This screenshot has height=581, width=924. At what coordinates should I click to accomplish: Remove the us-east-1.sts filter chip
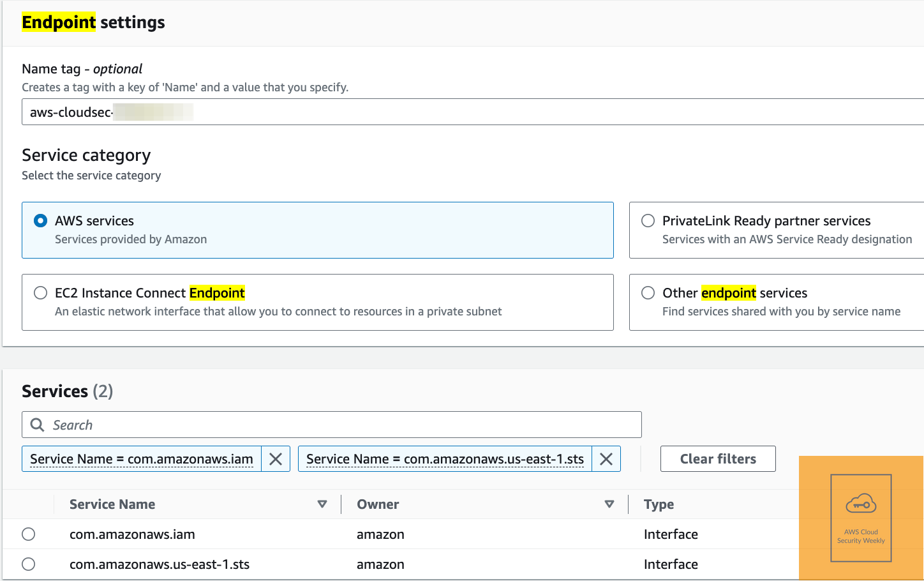pos(606,459)
